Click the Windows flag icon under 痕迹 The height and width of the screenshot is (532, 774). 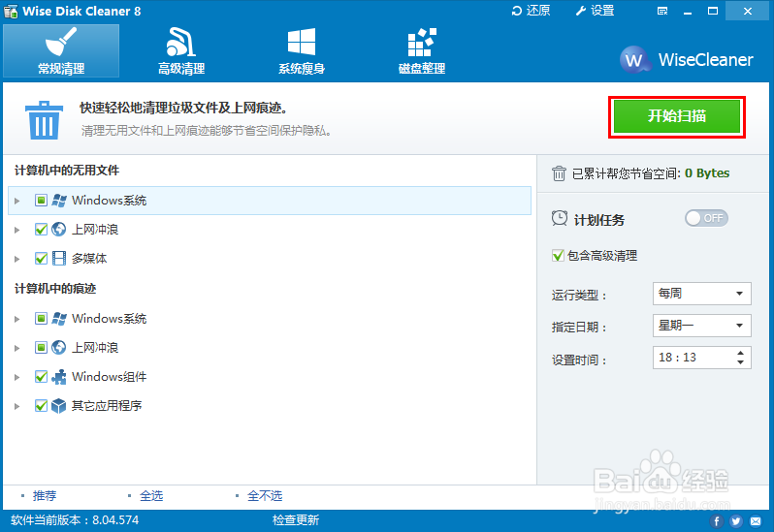tap(59, 319)
